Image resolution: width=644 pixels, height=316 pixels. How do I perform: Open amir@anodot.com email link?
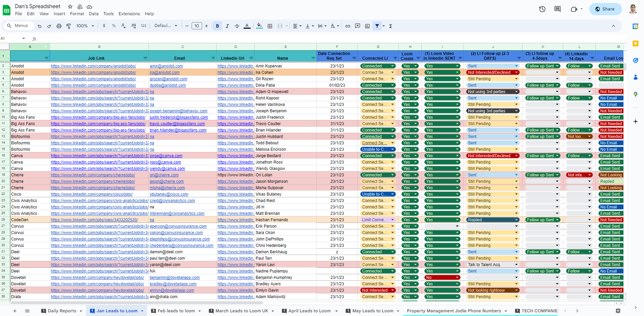[x=166, y=66]
